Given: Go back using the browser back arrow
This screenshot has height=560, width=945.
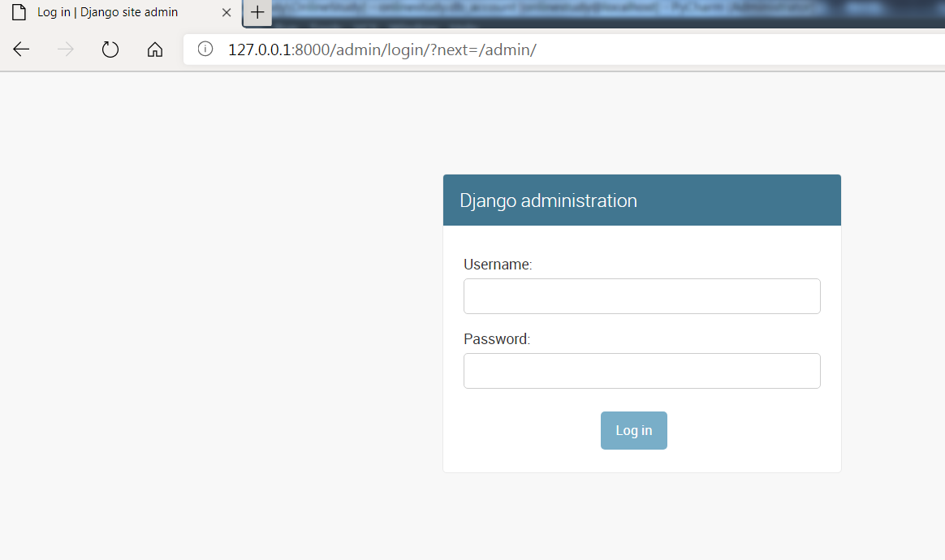Looking at the screenshot, I should click(21, 50).
